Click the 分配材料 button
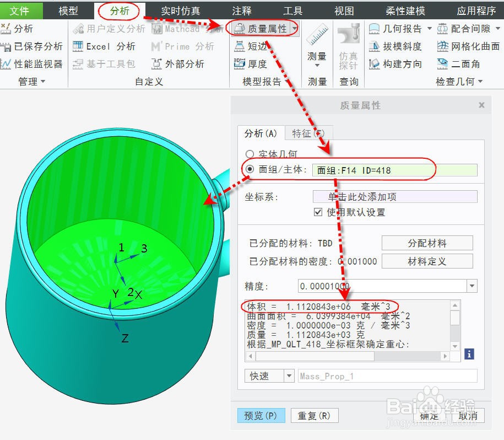The height and width of the screenshot is (440, 504). 427,243
